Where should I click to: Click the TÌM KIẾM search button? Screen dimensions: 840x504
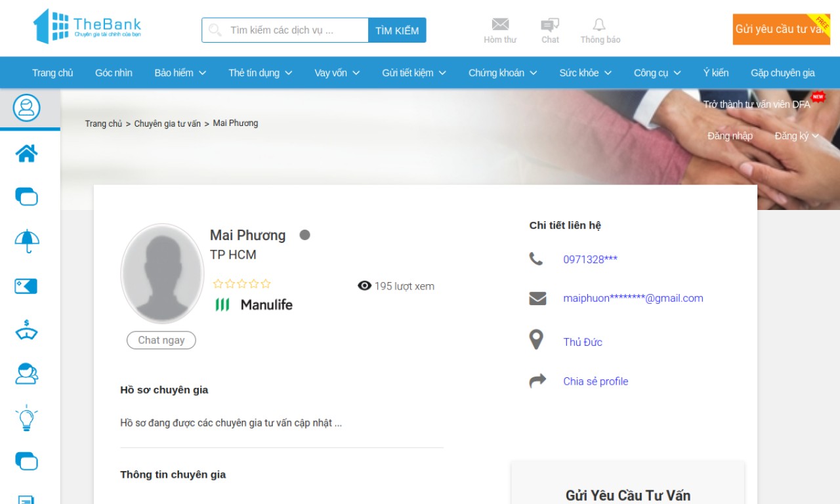pyautogui.click(x=397, y=30)
